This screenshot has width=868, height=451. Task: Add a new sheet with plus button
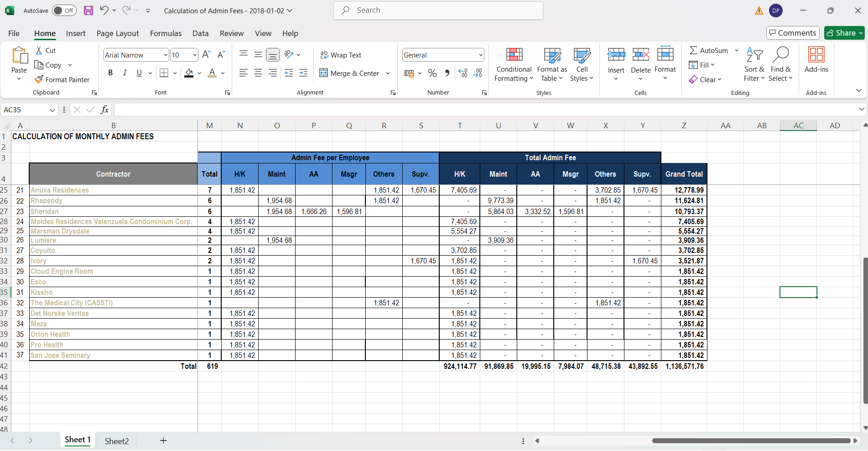point(163,441)
